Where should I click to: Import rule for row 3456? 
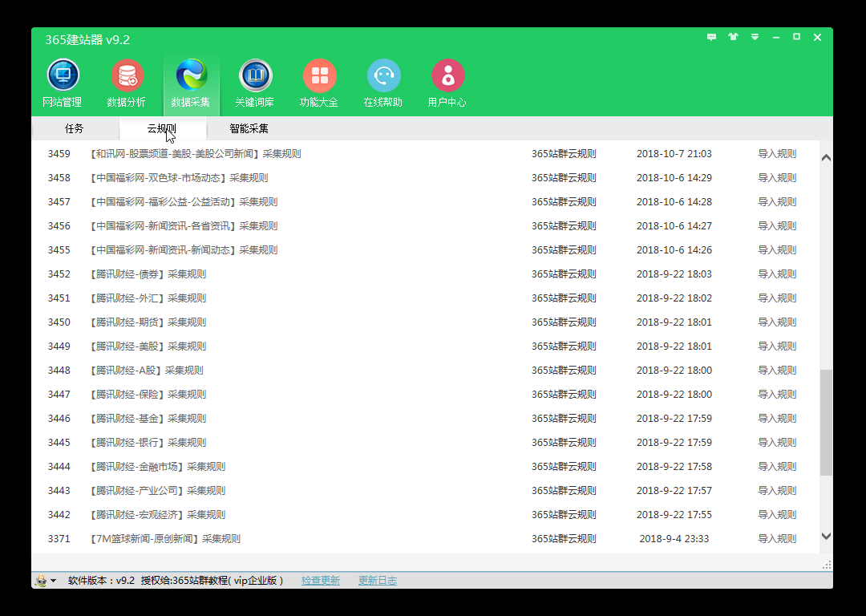pyautogui.click(x=777, y=226)
